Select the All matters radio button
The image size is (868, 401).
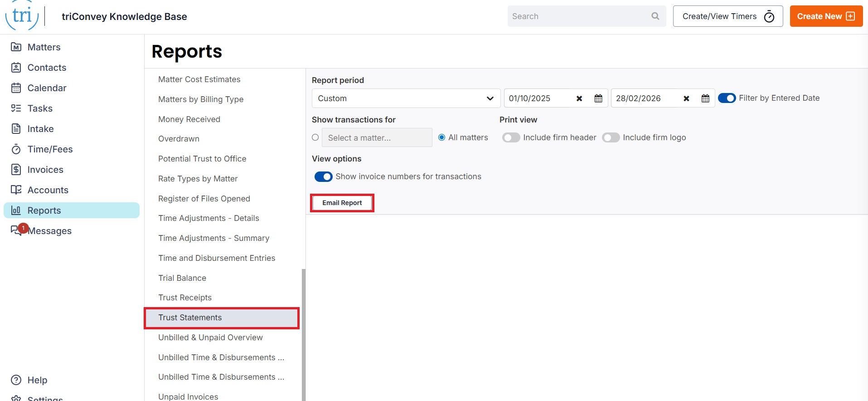pos(441,137)
